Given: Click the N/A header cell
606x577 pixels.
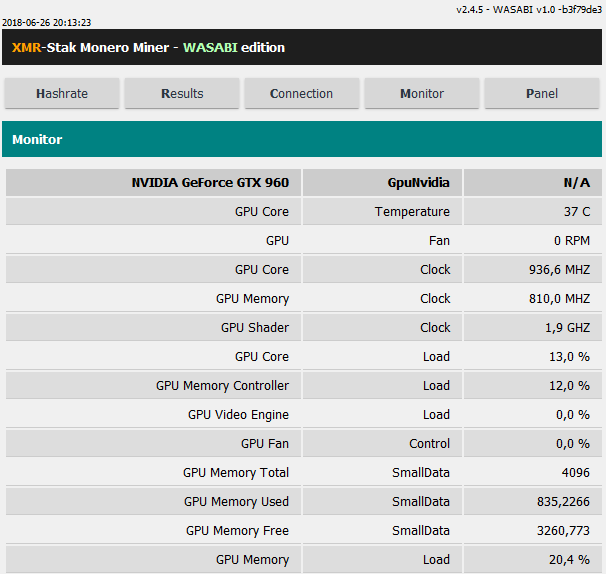Looking at the screenshot, I should 533,182.
